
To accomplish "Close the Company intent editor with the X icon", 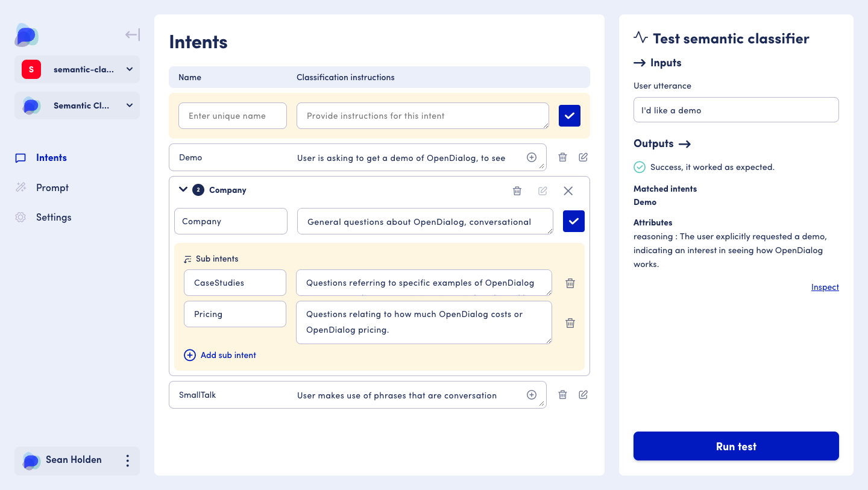I will (568, 190).
